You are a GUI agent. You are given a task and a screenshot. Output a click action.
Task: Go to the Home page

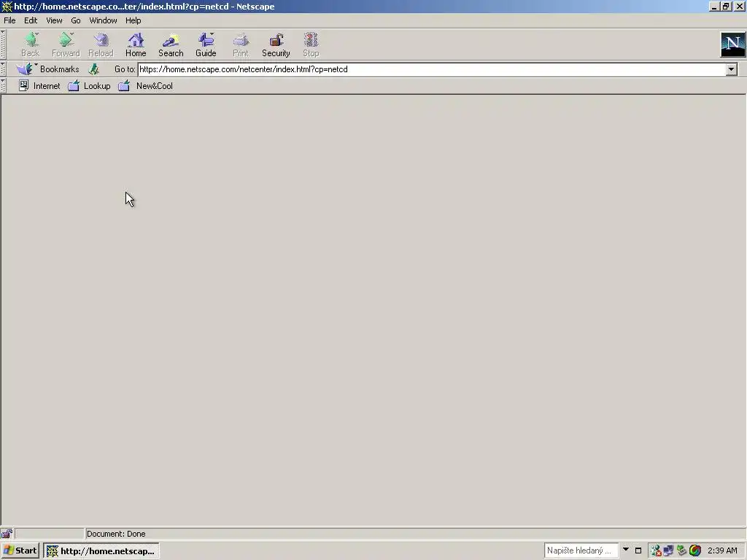click(136, 44)
